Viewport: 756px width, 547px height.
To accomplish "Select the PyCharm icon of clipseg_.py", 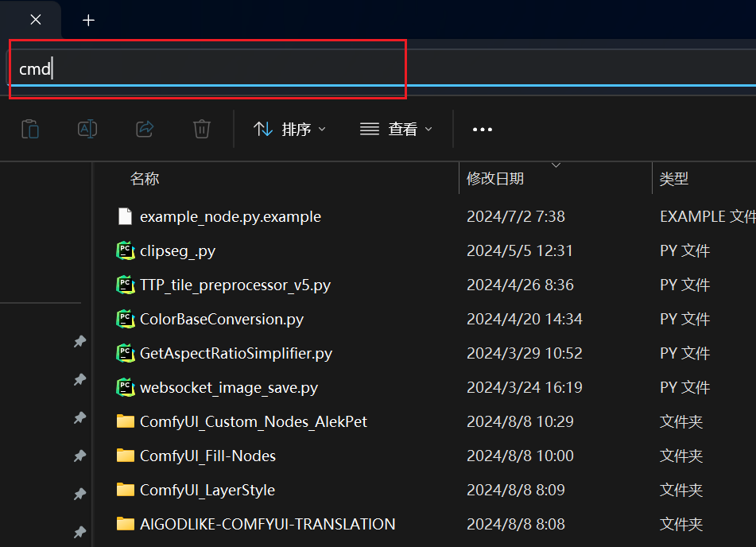I will coord(126,250).
